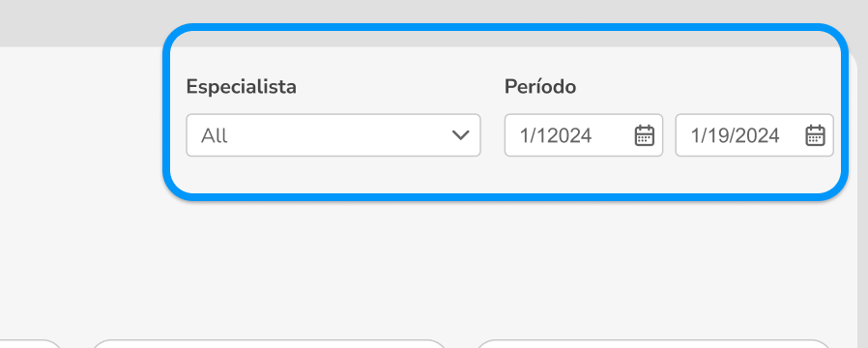Select the partially visible bottom-left card
Viewport: 868px width, 348px height.
point(30,343)
